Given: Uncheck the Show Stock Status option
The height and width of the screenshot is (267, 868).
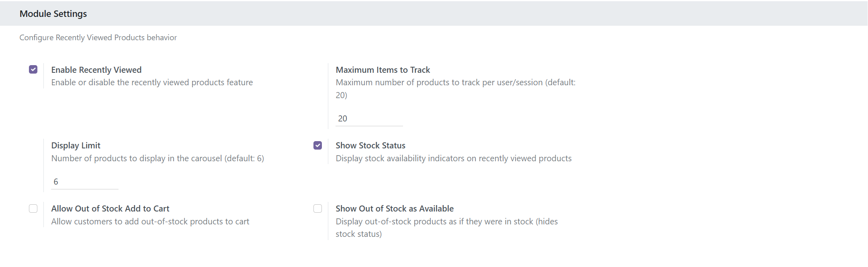Looking at the screenshot, I should (x=318, y=145).
